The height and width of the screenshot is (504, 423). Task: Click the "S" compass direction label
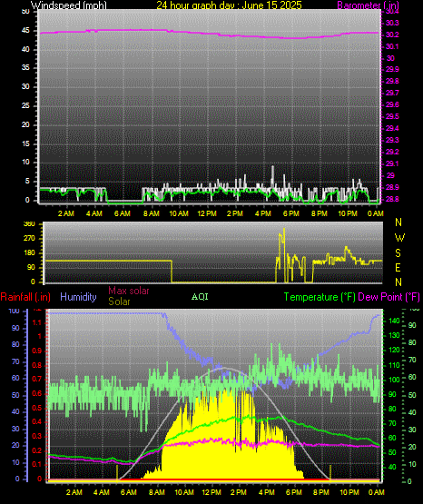pos(398,253)
